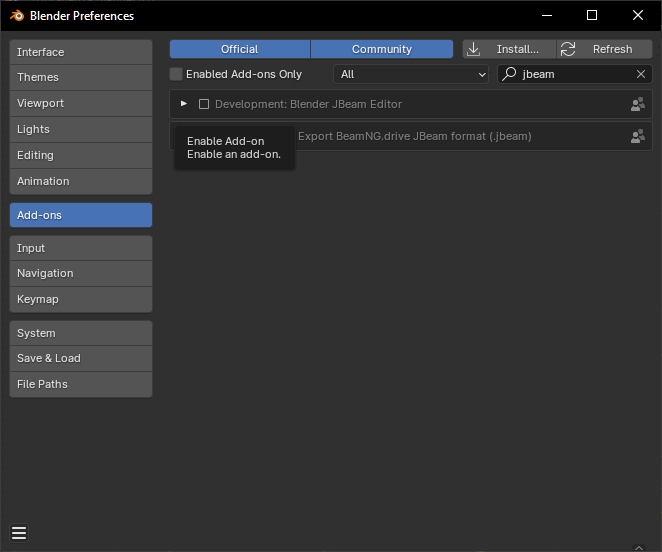Click the magnifier icon in search field
Viewport: 662px width, 552px height.
[509, 74]
